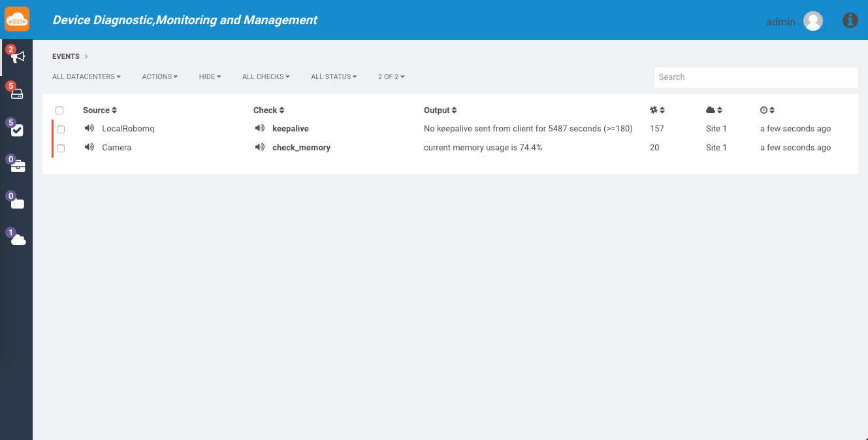Sort events by the Source column
868x440 pixels.
point(100,110)
